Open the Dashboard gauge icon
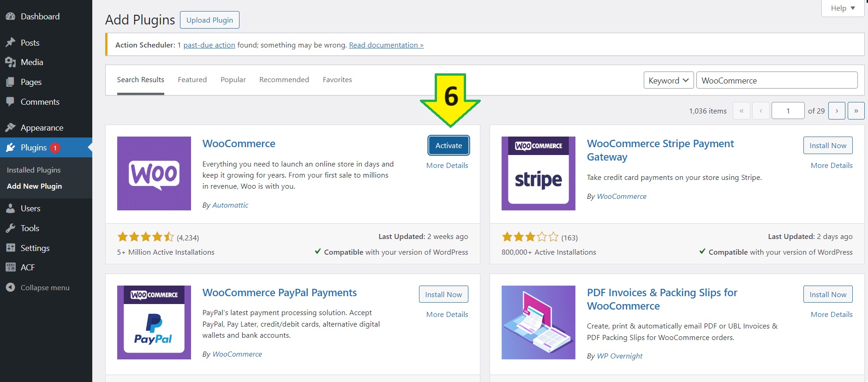This screenshot has width=868, height=382. pyautogui.click(x=10, y=17)
